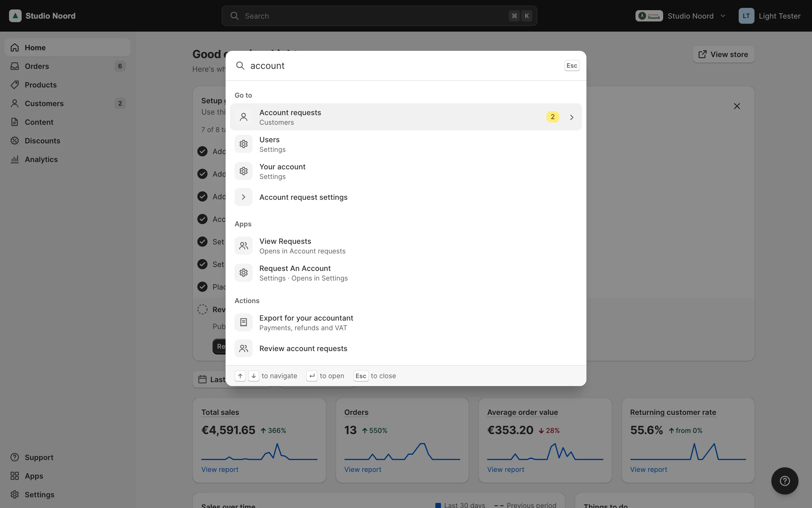Click the down arrow navigate key
This screenshot has width=812, height=508.
tap(254, 376)
